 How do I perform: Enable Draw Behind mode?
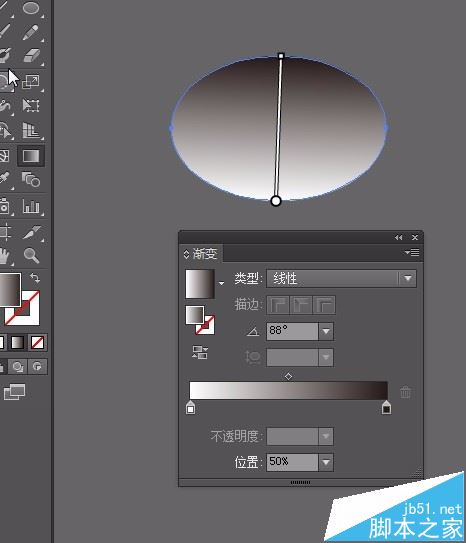pyautogui.click(x=17, y=366)
